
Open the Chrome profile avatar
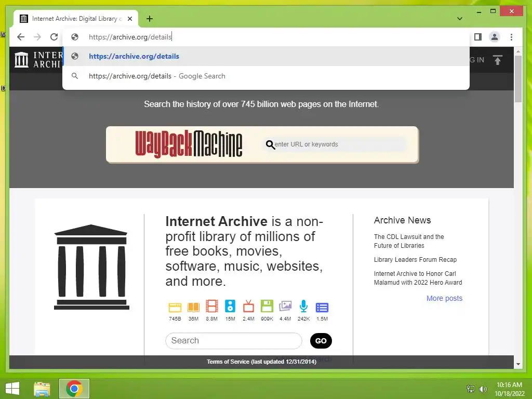[x=495, y=37]
